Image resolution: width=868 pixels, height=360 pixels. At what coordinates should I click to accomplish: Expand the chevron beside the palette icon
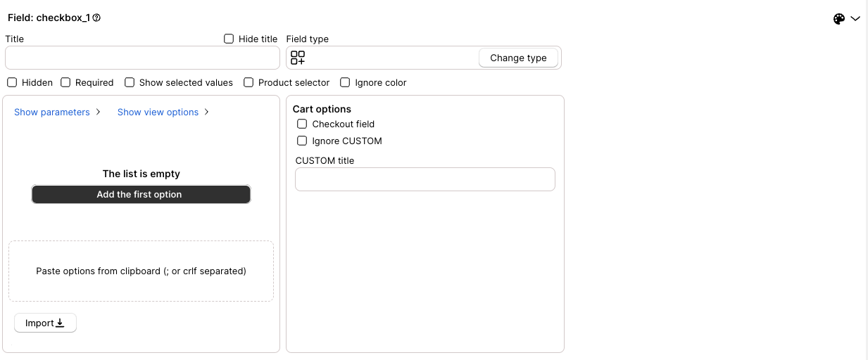[x=855, y=19]
